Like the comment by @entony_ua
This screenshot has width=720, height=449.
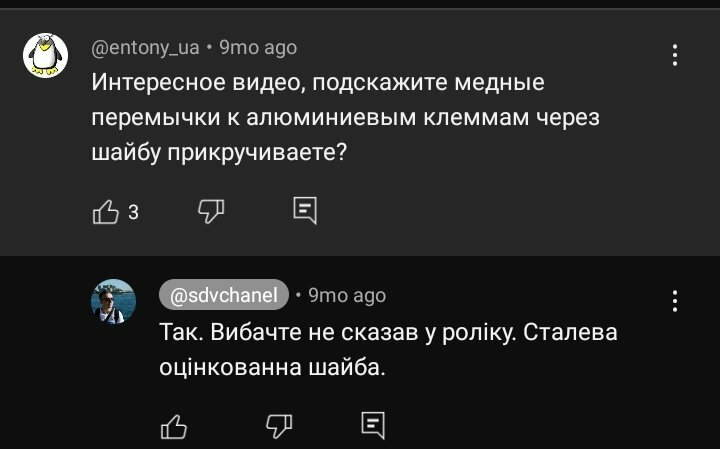pos(105,210)
